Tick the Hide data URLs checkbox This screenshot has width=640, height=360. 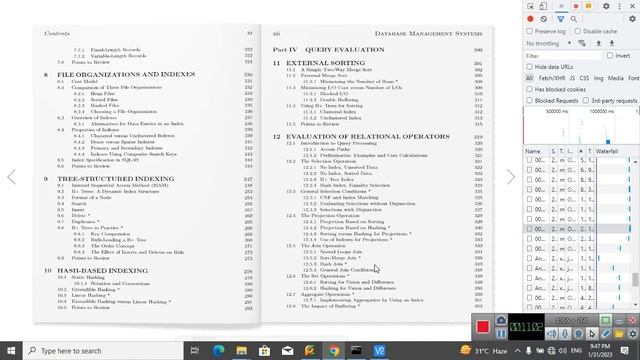529,67
